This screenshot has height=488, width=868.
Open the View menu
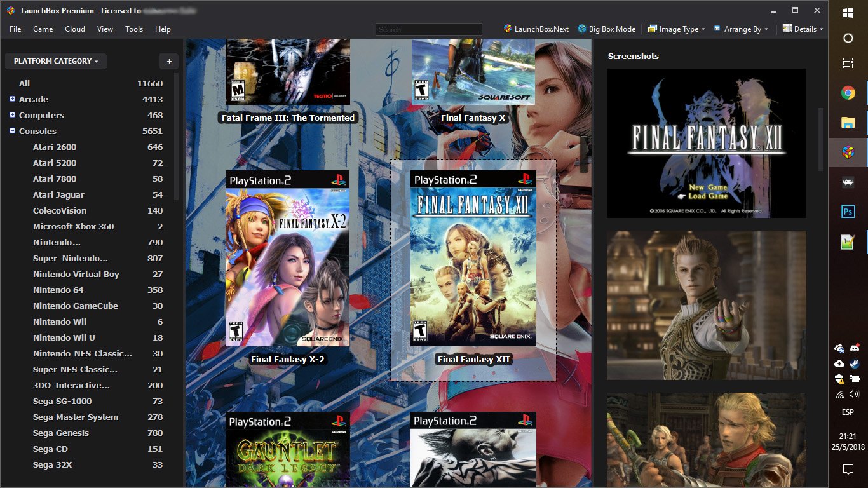(105, 29)
